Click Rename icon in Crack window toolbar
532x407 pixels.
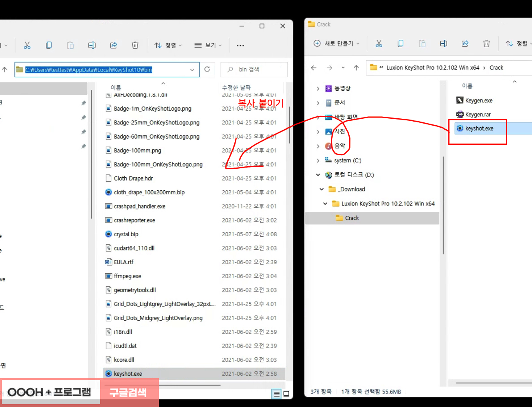(443, 44)
